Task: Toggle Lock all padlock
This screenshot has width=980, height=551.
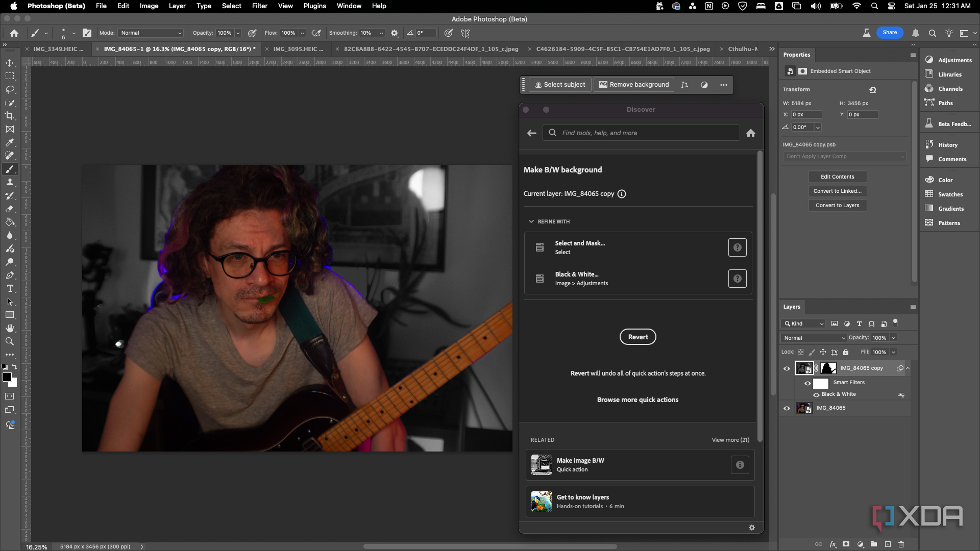Action: [x=846, y=352]
